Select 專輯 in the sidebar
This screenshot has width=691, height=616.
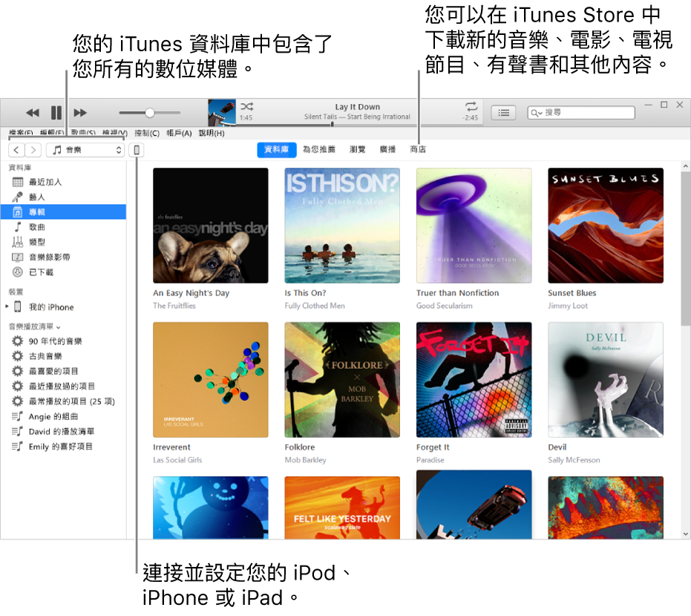tap(64, 212)
